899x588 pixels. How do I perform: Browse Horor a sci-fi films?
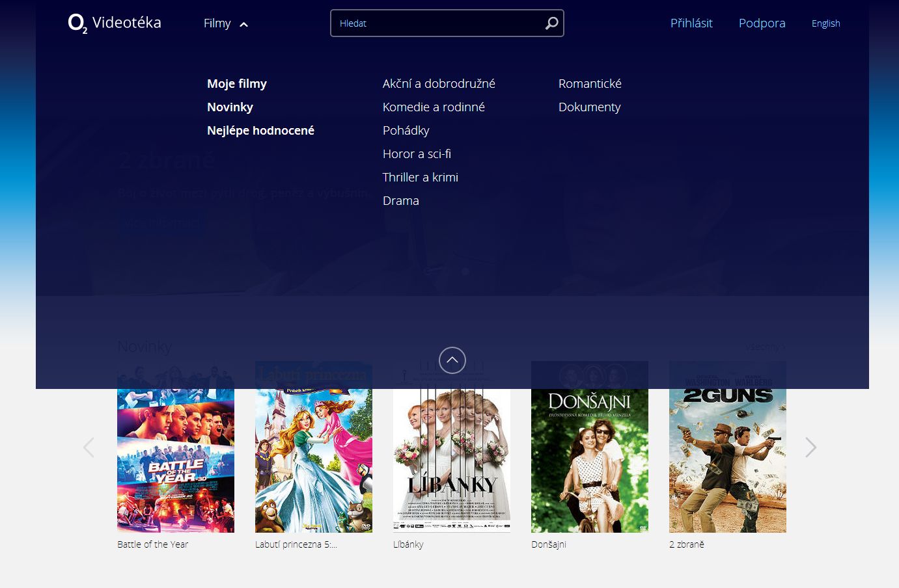point(417,154)
